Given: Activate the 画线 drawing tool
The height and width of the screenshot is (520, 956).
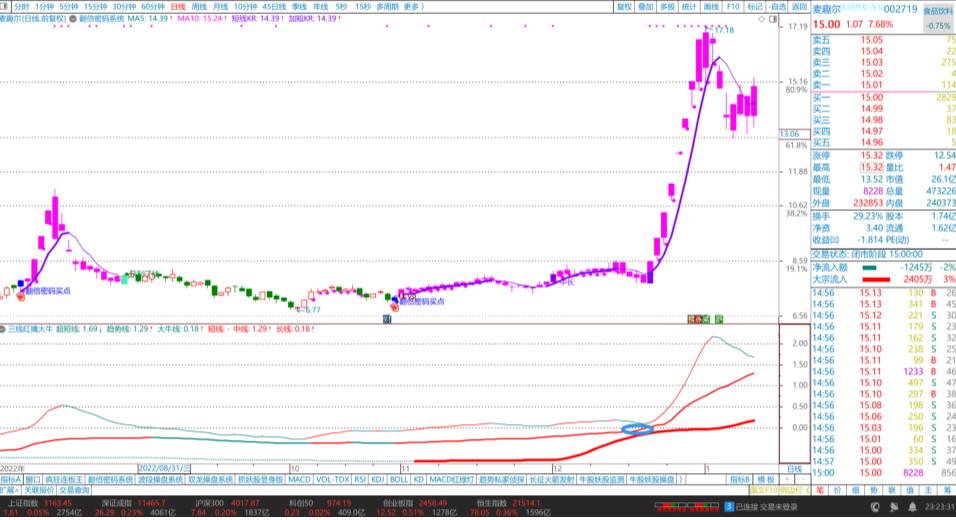Looking at the screenshot, I should click(711, 7).
